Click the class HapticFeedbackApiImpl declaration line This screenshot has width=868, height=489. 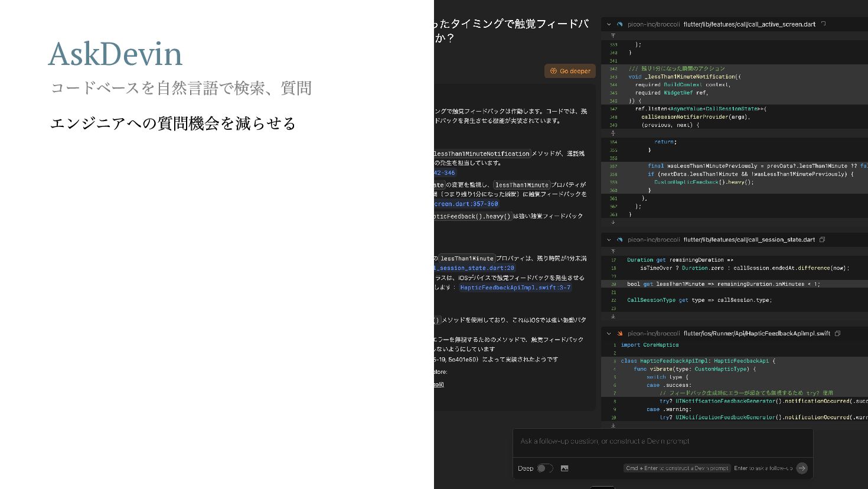tap(698, 361)
